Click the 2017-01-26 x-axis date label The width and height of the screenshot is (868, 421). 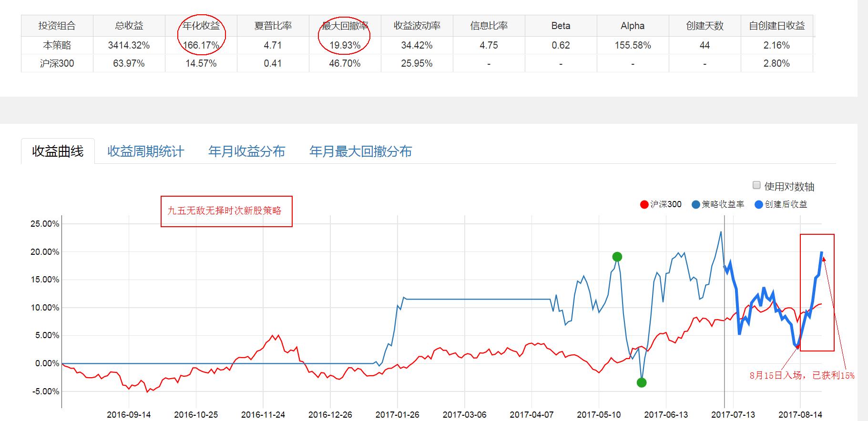[x=398, y=415]
